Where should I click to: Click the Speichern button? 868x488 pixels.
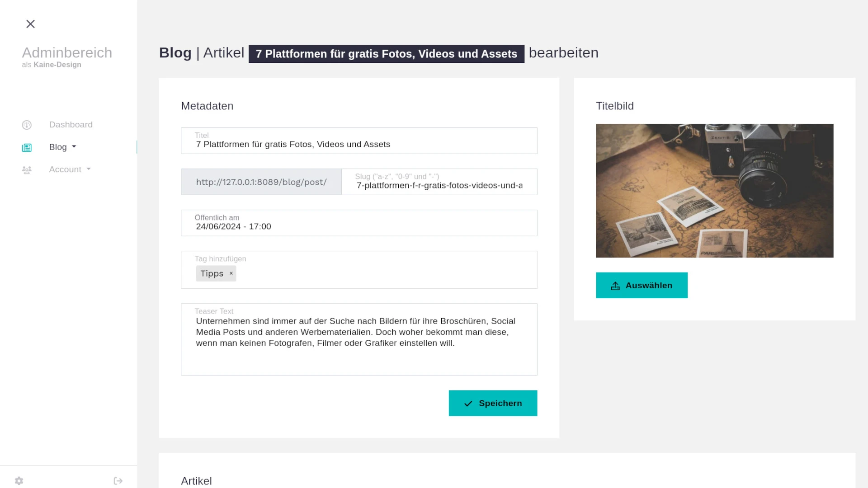click(493, 403)
